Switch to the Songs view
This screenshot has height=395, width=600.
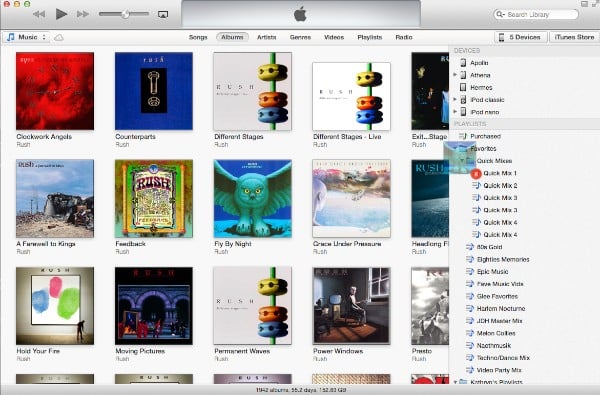coord(198,37)
